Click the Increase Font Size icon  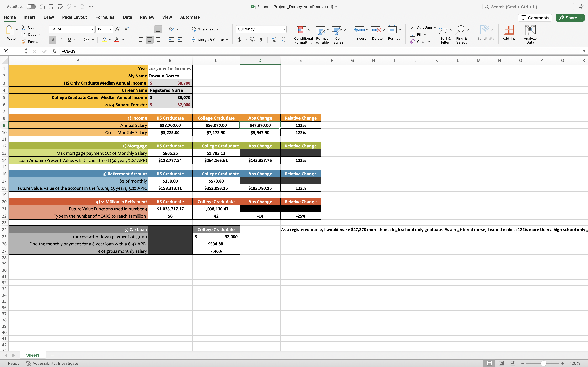click(x=118, y=29)
